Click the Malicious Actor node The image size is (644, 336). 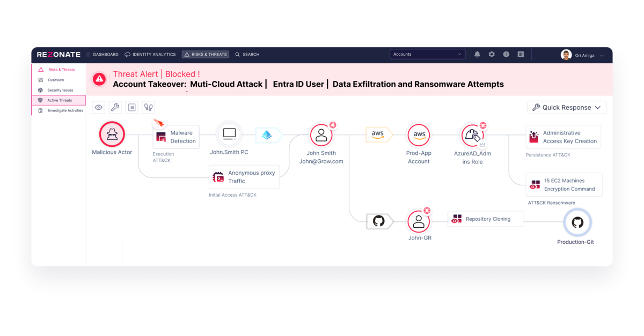pyautogui.click(x=112, y=134)
